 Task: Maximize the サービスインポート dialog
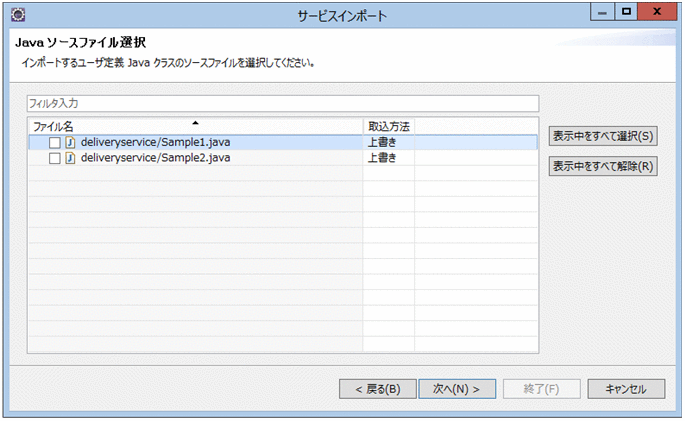tap(626, 12)
